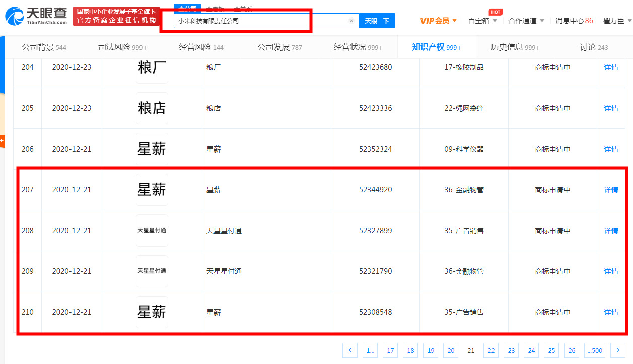This screenshot has height=364, width=633.
Task: Click the 22-绳网袋篷 category cell
Action: click(464, 108)
